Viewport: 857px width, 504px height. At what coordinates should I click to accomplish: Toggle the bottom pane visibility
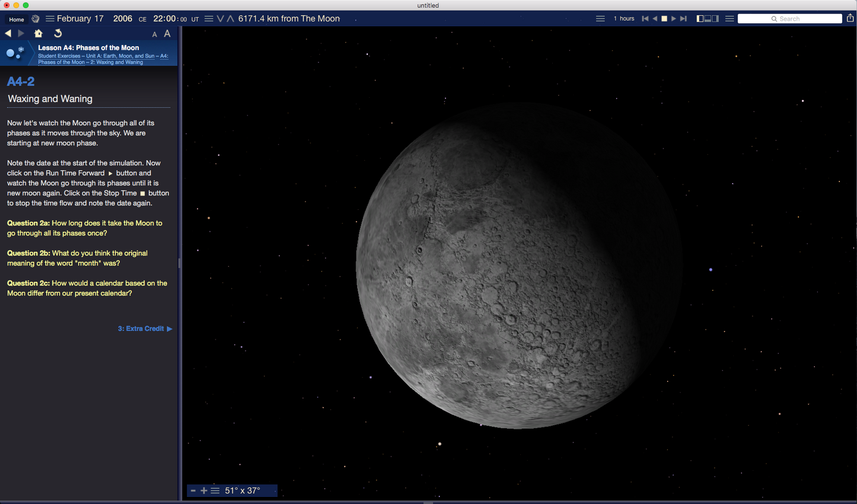coord(708,19)
